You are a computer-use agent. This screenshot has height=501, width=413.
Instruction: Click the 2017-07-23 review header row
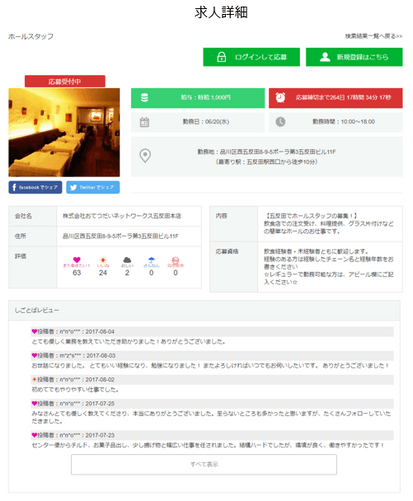(x=212, y=435)
